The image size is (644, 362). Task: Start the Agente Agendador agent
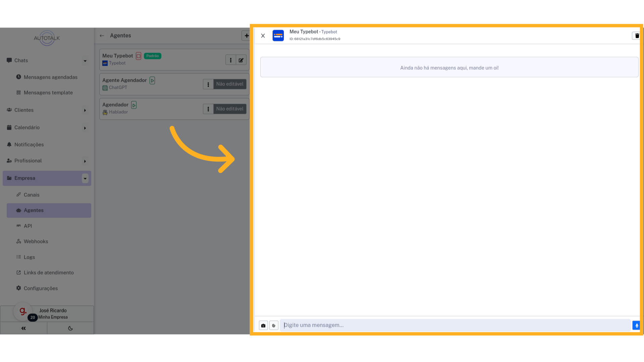(152, 80)
